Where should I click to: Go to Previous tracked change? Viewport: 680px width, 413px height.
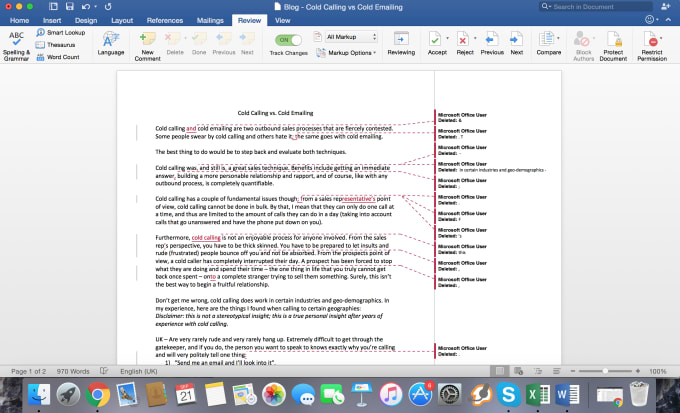coord(492,43)
